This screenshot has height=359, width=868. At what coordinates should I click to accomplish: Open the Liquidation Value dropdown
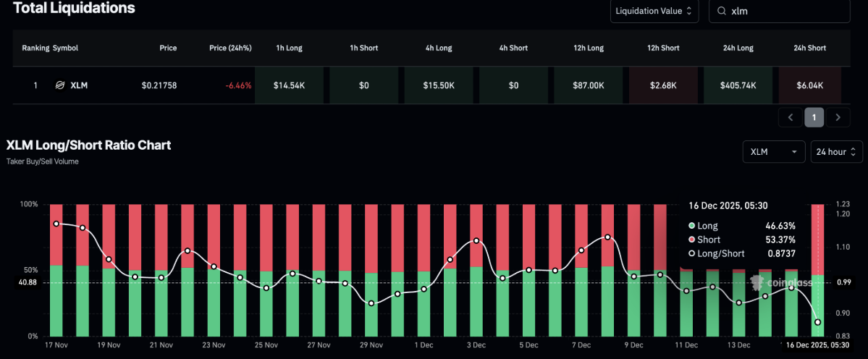(x=654, y=12)
